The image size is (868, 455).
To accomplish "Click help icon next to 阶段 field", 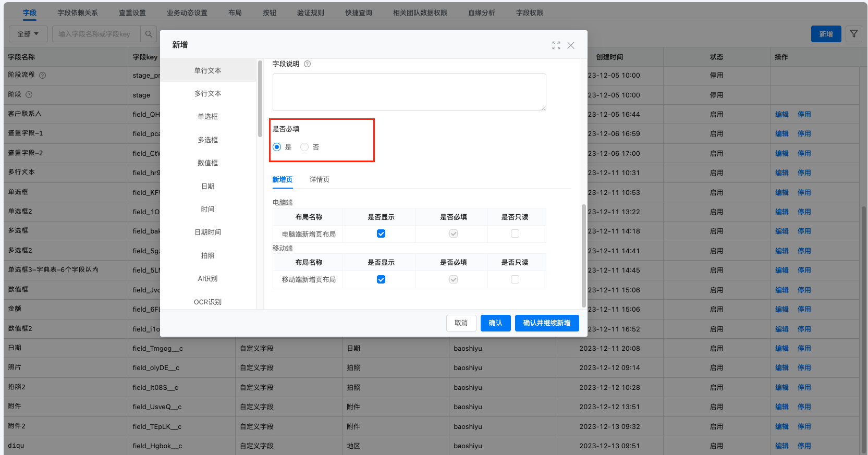I will pyautogui.click(x=29, y=95).
